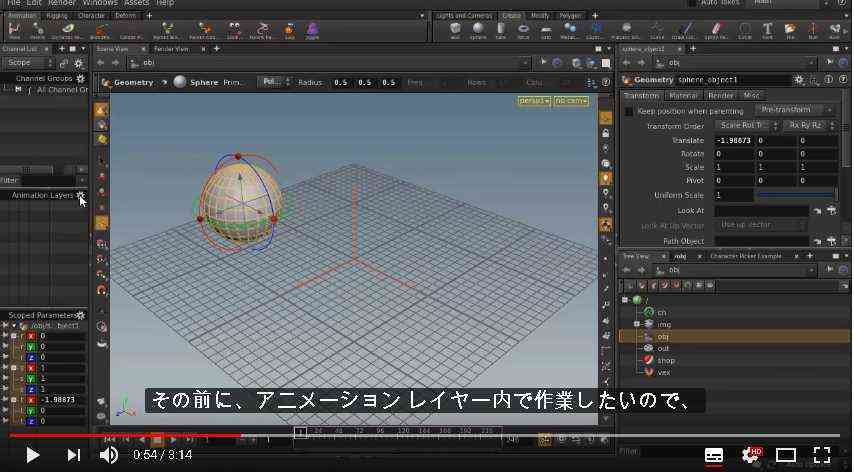Seek on the YouTube red progress bar

coord(126,436)
